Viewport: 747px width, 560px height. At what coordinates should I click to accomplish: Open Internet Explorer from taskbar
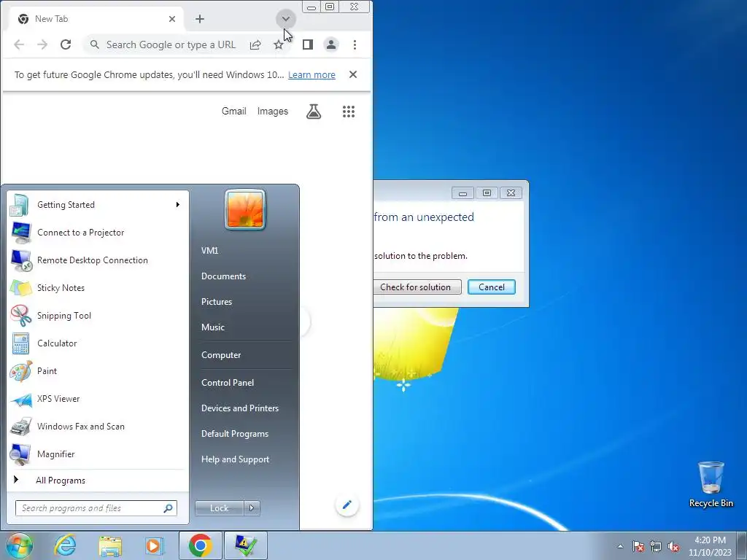coord(65,545)
